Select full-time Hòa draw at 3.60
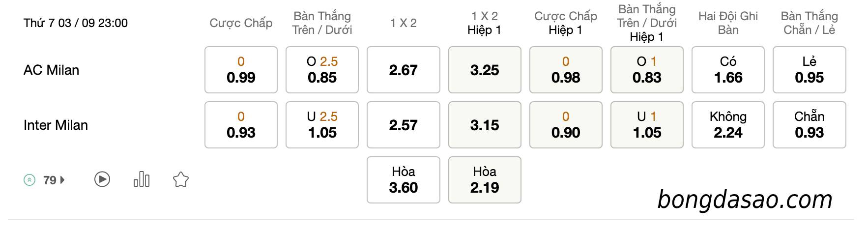The image size is (868, 231). [403, 180]
